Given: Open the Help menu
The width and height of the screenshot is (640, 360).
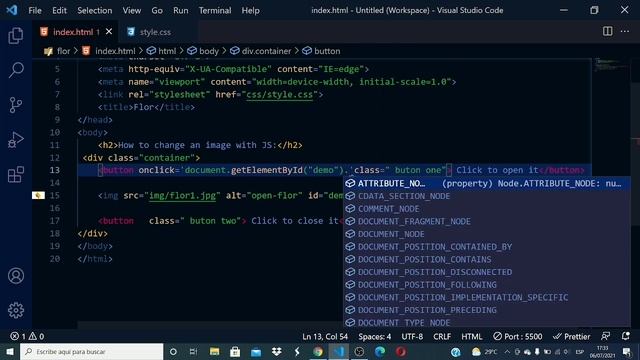Looking at the screenshot, I should (250, 10).
